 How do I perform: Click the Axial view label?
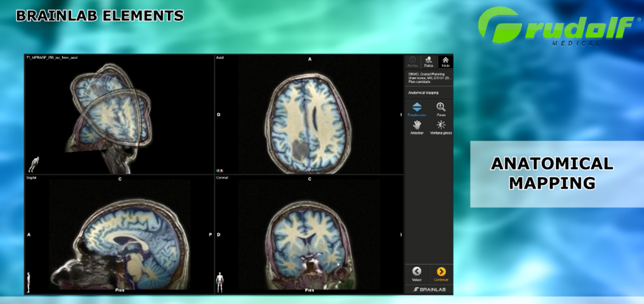coord(219,58)
